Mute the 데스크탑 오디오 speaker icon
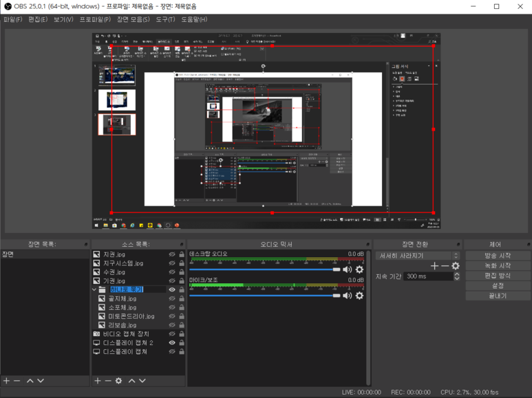The height and width of the screenshot is (398, 532). (x=347, y=269)
